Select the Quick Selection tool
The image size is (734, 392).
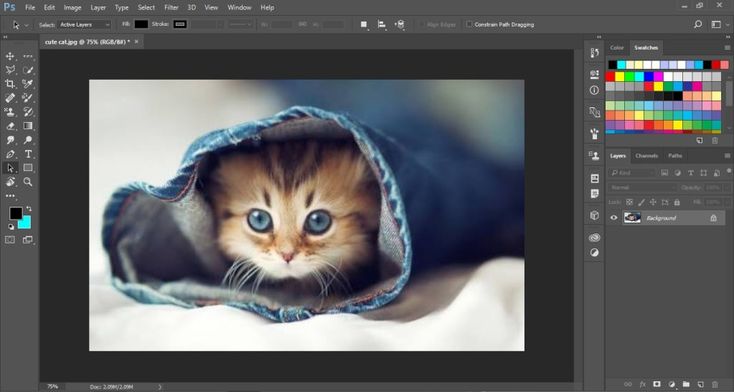point(28,70)
